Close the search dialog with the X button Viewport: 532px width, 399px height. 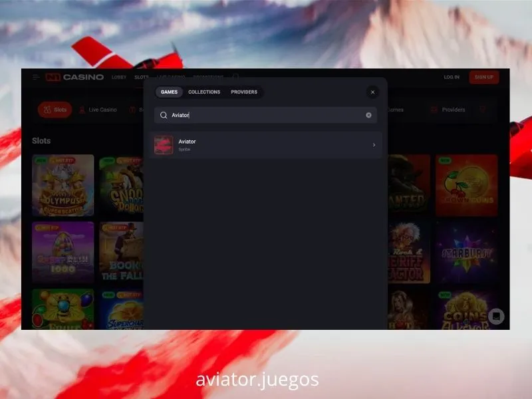[372, 92]
